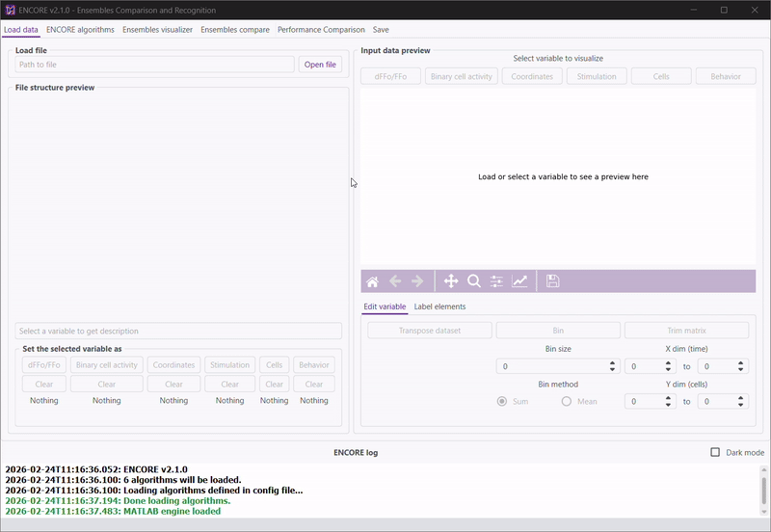The image size is (771, 532).
Task: Visualize Cells in Input data preview
Action: pyautogui.click(x=661, y=76)
